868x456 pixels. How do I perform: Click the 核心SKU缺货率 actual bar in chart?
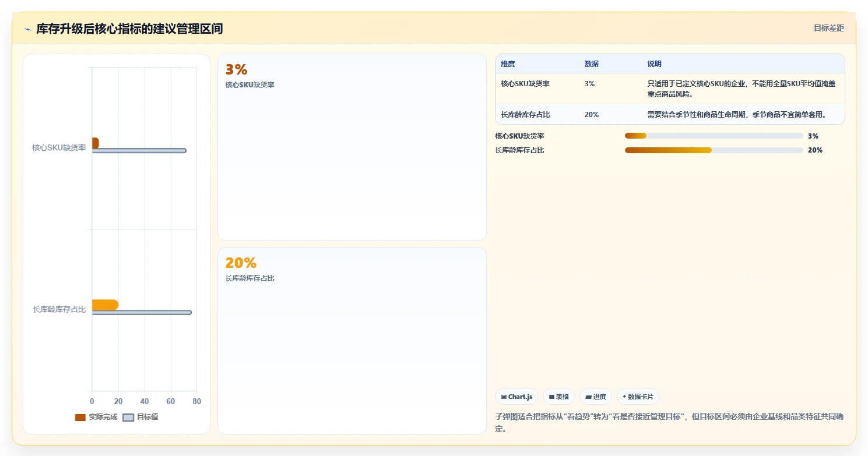(95, 143)
